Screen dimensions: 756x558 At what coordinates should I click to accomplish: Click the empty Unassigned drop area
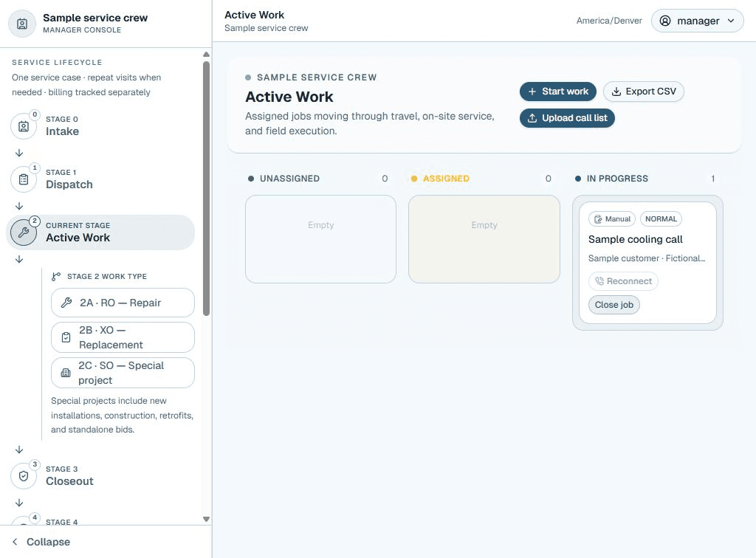coord(320,239)
